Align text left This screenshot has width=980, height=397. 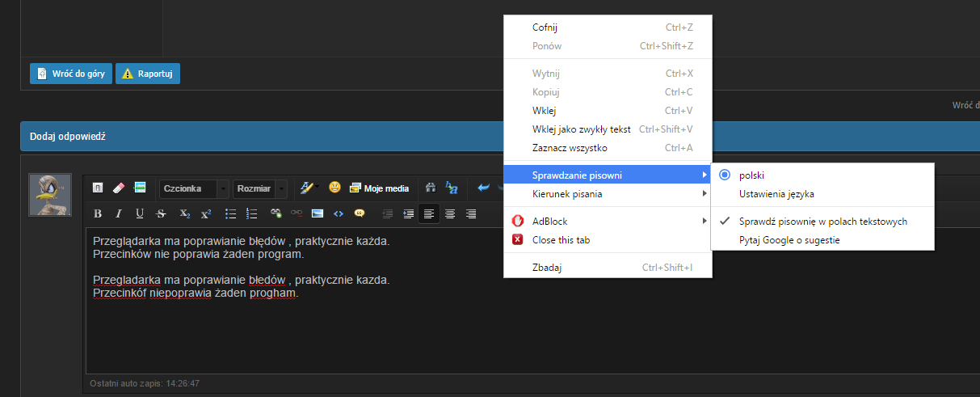[429, 213]
